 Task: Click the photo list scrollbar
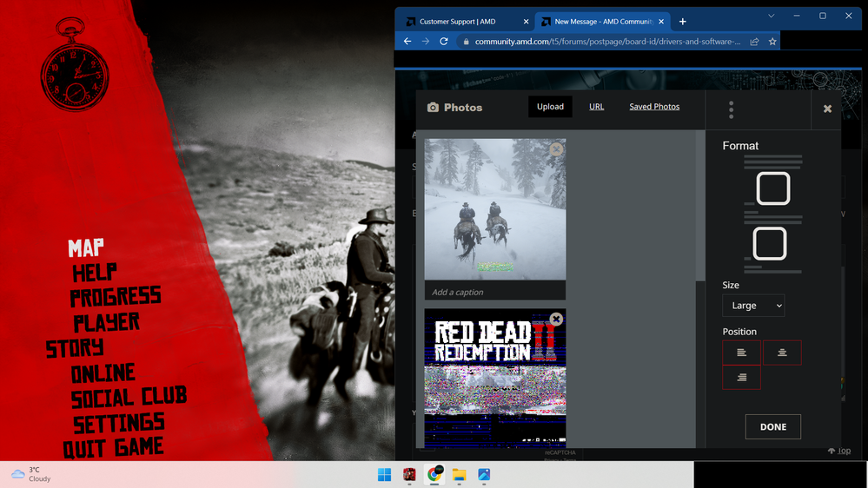click(x=700, y=206)
